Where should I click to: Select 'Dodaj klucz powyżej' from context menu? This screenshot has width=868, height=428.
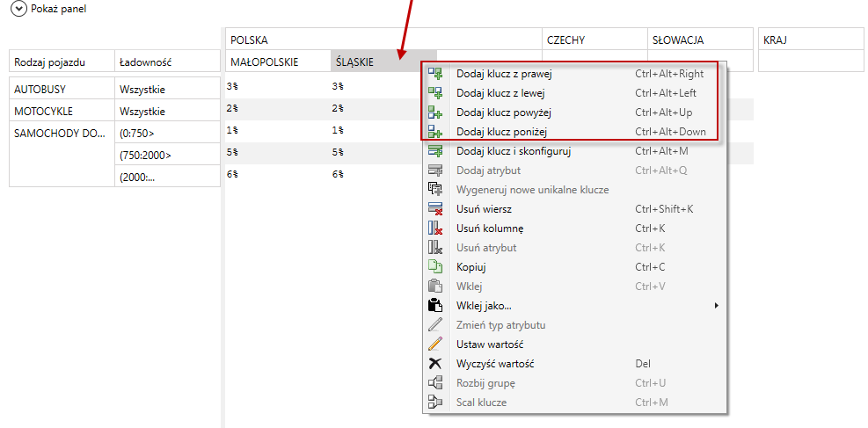[x=573, y=112]
